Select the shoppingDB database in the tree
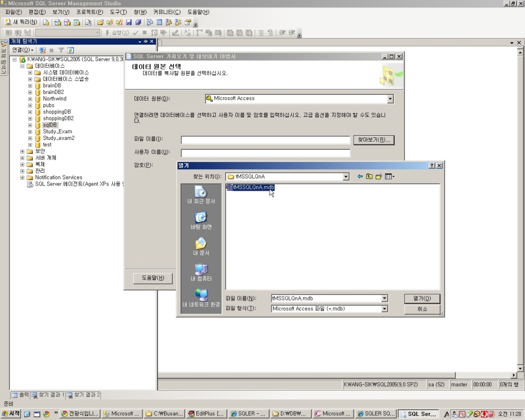This screenshot has width=525, height=420. coord(56,112)
